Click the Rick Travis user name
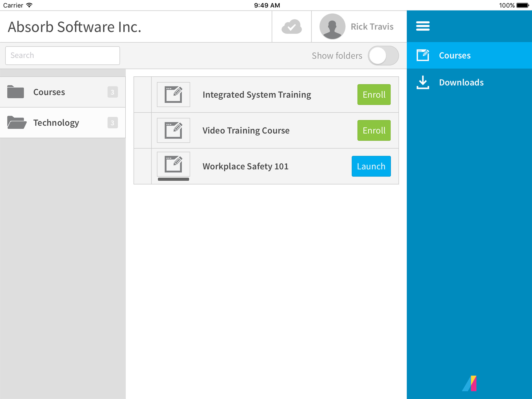532x399 pixels. pyautogui.click(x=372, y=26)
